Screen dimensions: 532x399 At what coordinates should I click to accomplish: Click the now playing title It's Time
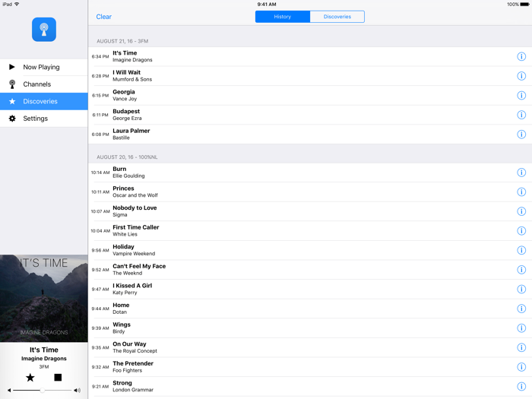coord(44,350)
